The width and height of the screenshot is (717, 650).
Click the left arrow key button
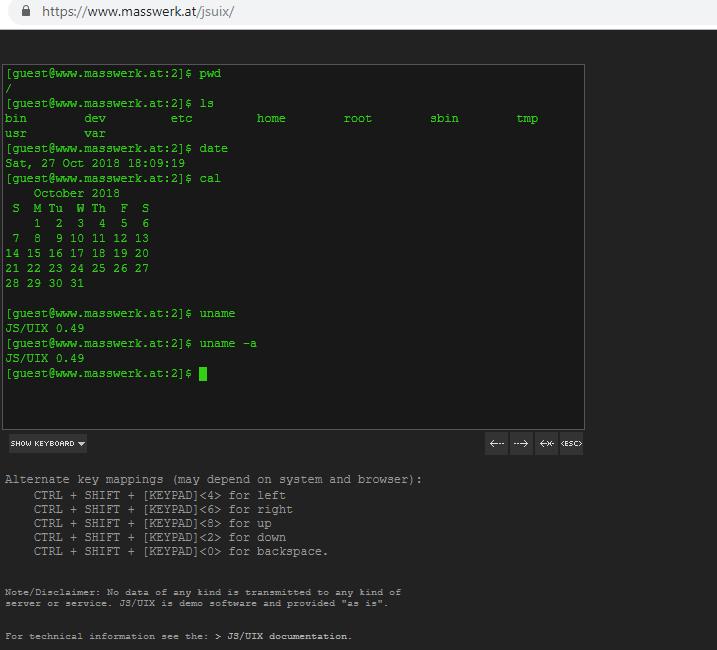tap(496, 443)
